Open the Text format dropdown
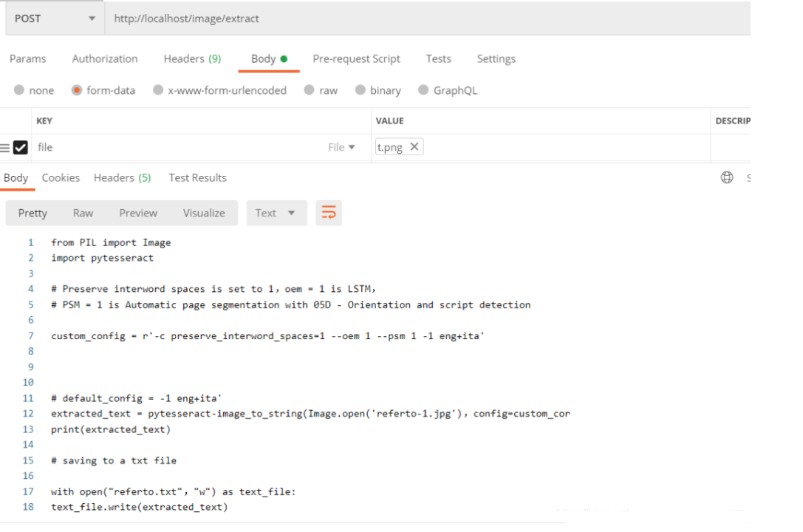The width and height of the screenshot is (803, 532). (276, 213)
